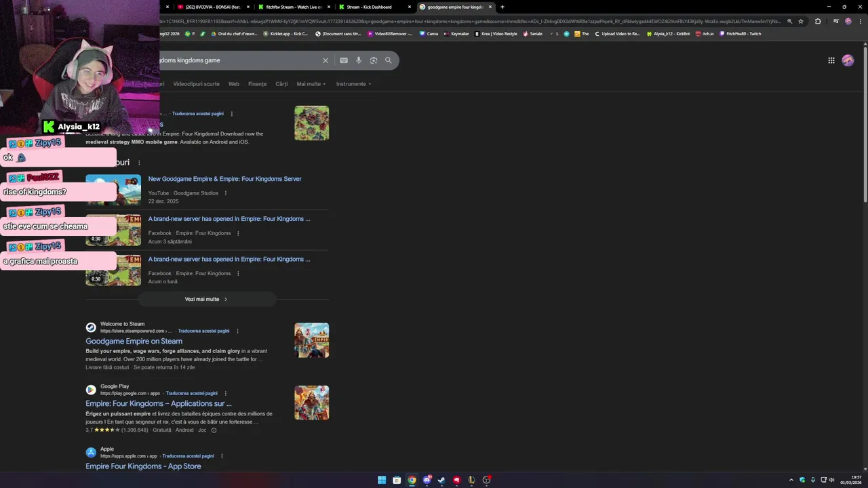Translate the Apple result page
This screenshot has height=488, width=868.
pos(188,456)
